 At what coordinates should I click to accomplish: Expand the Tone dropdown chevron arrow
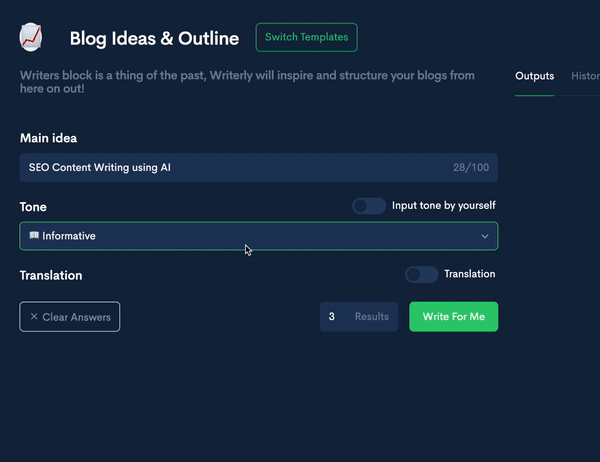[485, 236]
